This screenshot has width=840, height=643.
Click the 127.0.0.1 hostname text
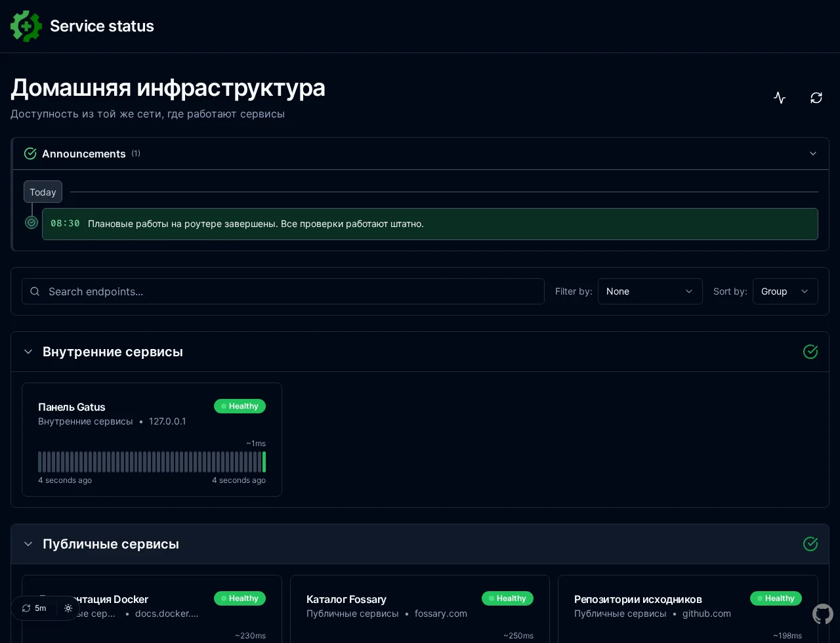(x=167, y=421)
